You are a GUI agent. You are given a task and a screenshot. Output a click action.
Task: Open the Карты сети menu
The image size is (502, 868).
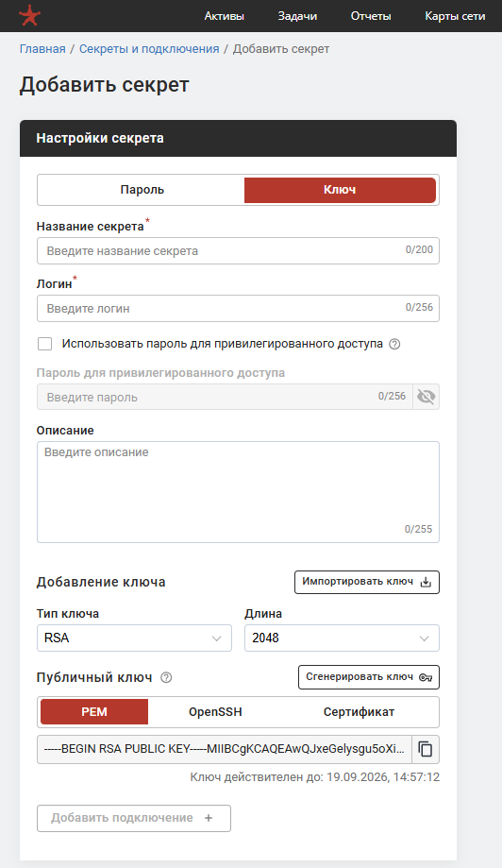(x=455, y=16)
